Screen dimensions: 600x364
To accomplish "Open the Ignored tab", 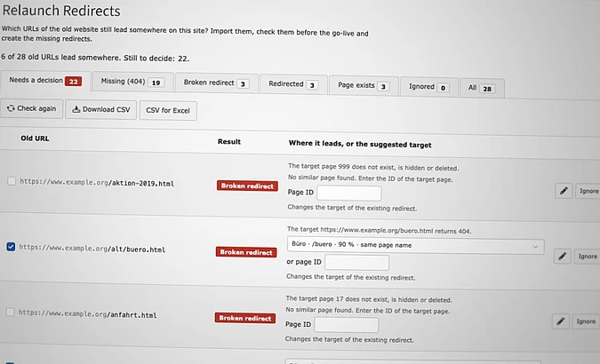I will click(429, 87).
